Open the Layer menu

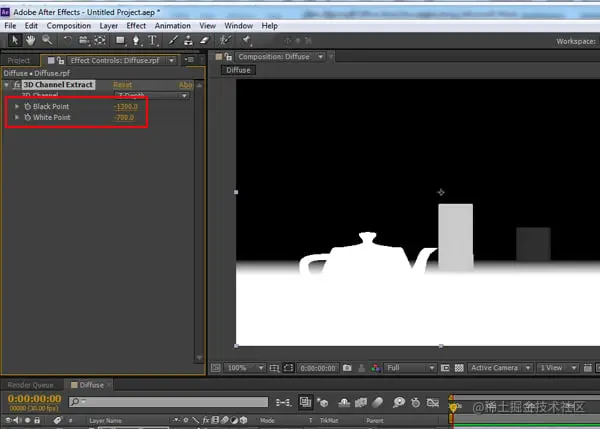(x=109, y=26)
